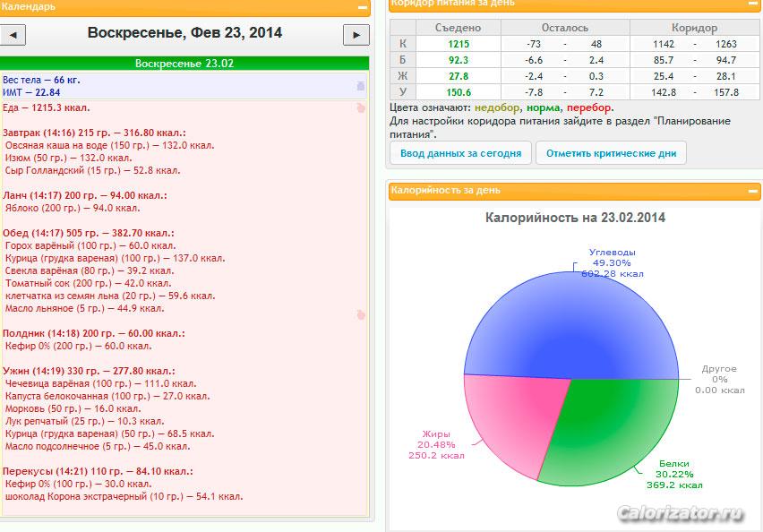763x532 pixels.
Task: Click Отметить критические дни button
Action: tap(611, 153)
